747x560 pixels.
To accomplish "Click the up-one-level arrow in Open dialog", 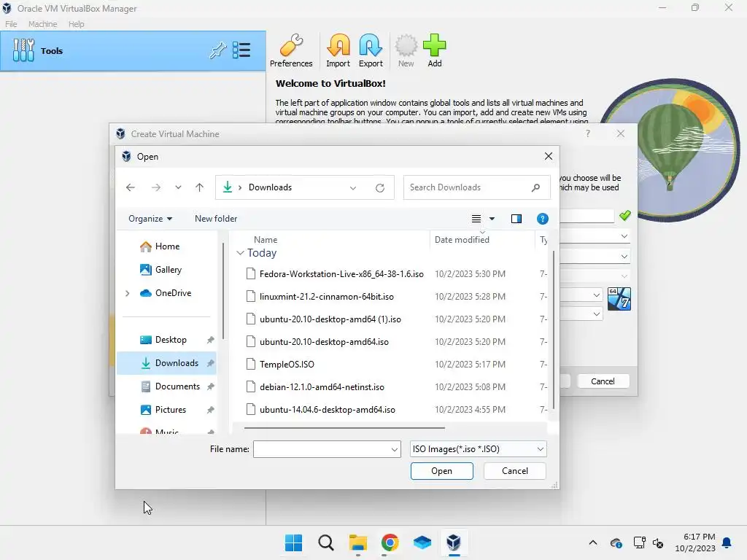I will pyautogui.click(x=200, y=187).
